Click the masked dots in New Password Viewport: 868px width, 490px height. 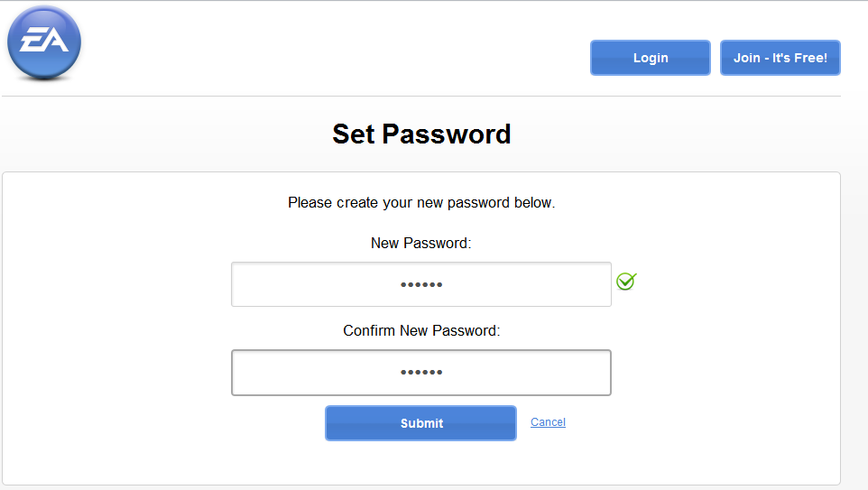click(421, 284)
